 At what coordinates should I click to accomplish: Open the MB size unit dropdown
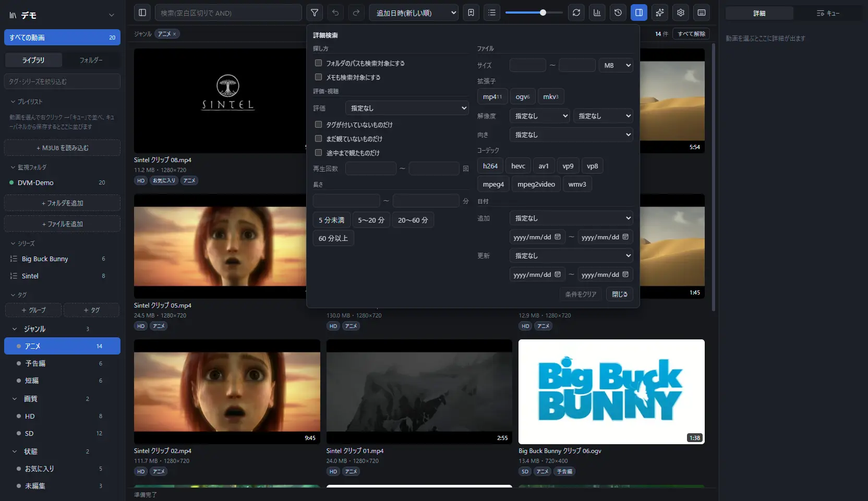616,65
